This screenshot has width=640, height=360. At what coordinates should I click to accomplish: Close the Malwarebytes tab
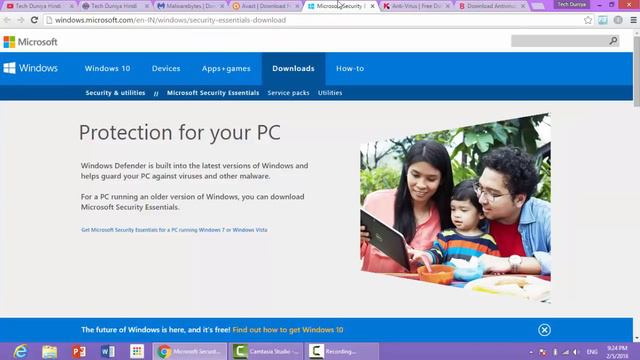tap(222, 6)
